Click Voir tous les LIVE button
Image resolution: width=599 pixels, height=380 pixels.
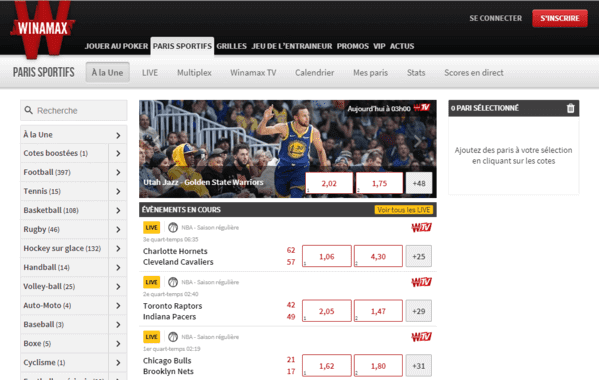click(x=404, y=210)
